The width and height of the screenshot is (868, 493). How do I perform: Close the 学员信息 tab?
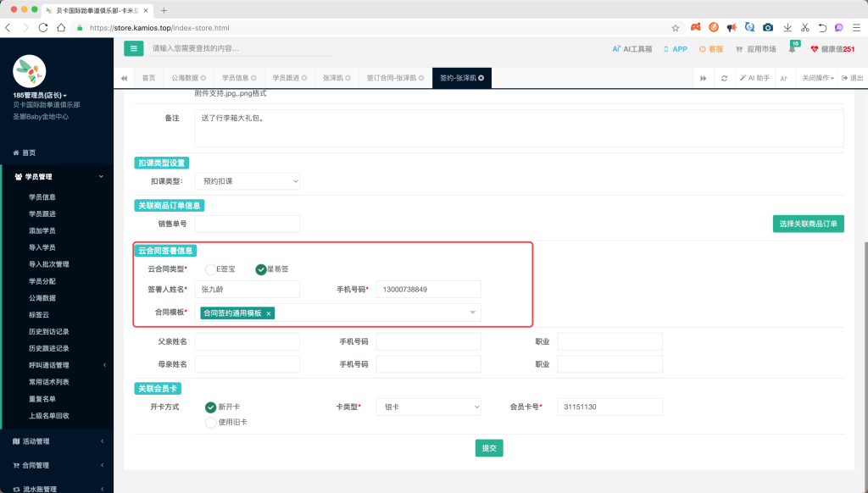coord(253,78)
